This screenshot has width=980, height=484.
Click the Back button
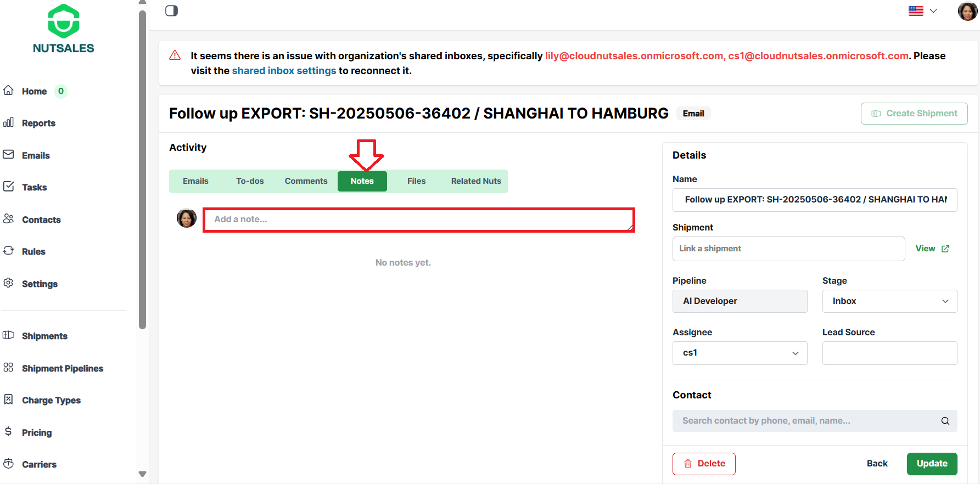[877, 464]
